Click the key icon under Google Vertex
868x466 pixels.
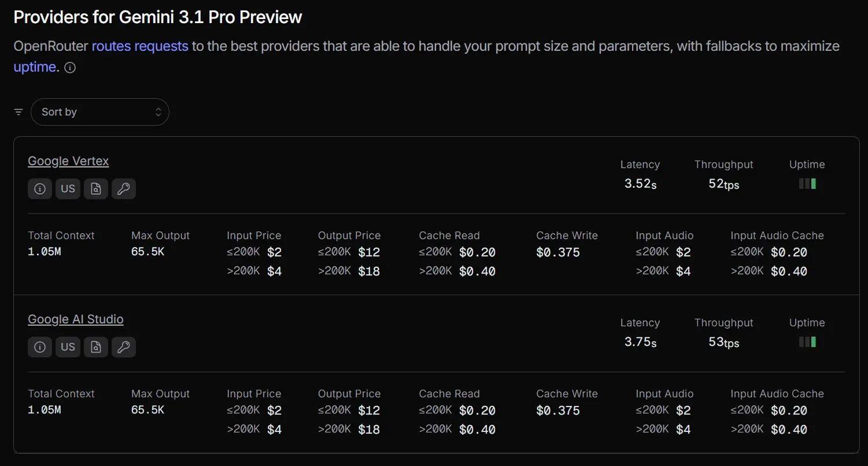[123, 189]
